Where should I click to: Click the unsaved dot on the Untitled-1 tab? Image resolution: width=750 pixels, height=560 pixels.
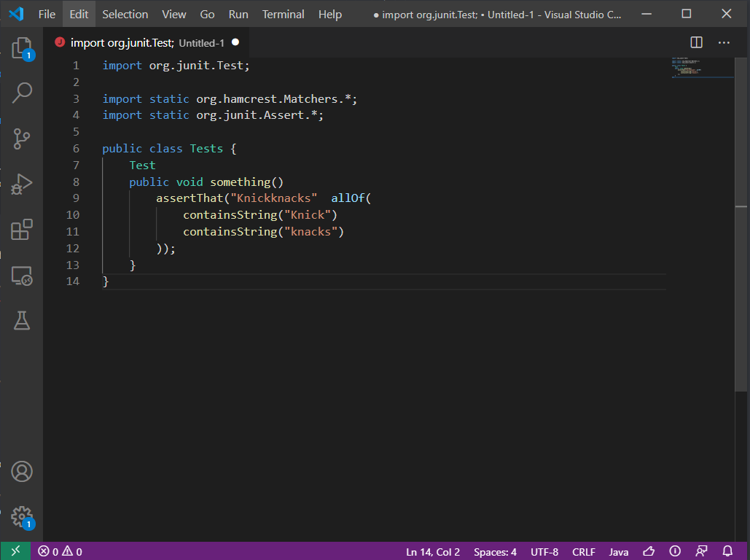pos(235,42)
